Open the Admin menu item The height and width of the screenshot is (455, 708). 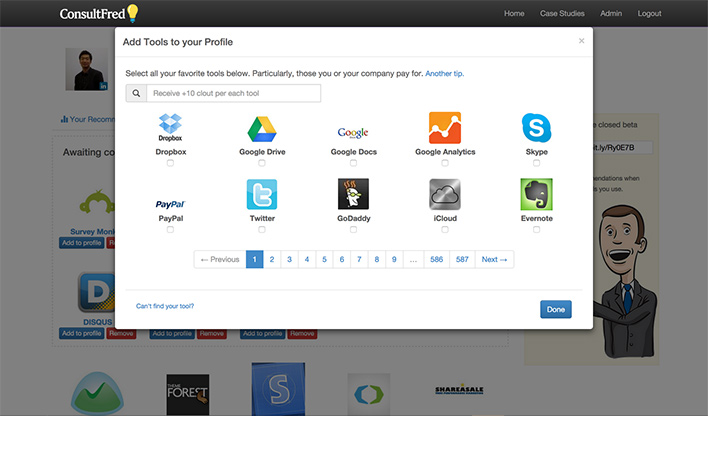coord(610,14)
